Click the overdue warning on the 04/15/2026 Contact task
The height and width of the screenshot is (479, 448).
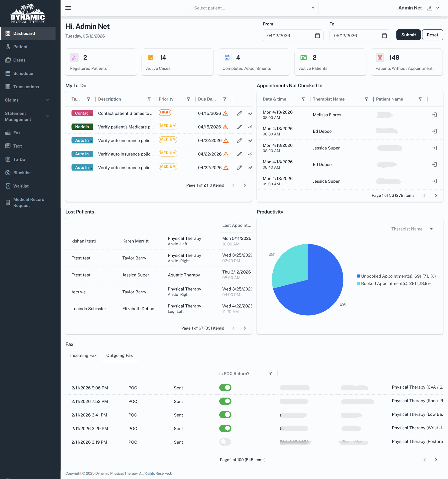pyautogui.click(x=225, y=113)
